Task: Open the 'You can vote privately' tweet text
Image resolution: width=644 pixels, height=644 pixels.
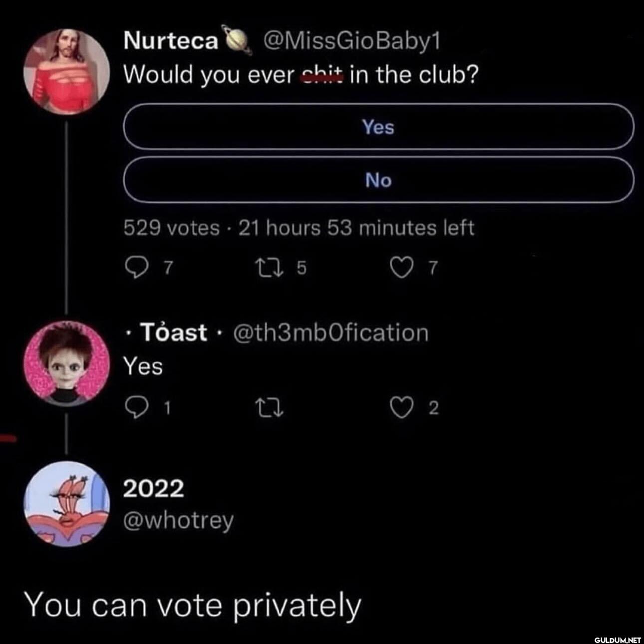Action: coord(193,605)
